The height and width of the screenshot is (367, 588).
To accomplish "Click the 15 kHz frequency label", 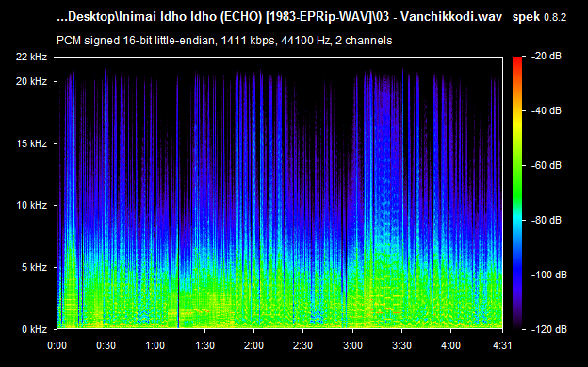I will point(31,143).
